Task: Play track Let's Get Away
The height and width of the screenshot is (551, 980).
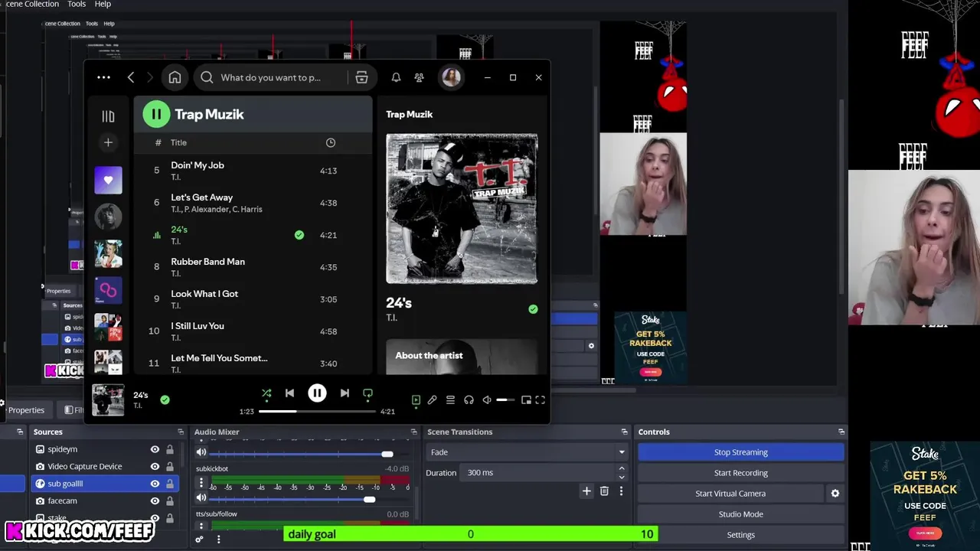Action: click(253, 203)
